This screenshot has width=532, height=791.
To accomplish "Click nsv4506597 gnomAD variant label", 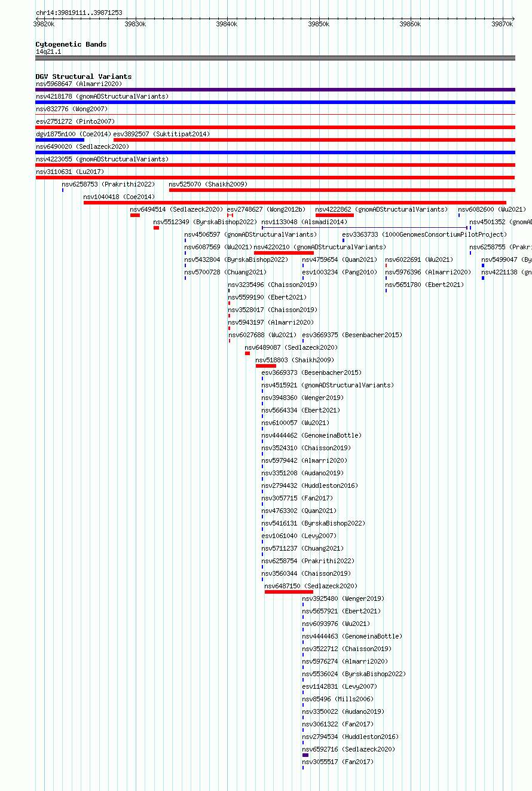I will (250, 234).
